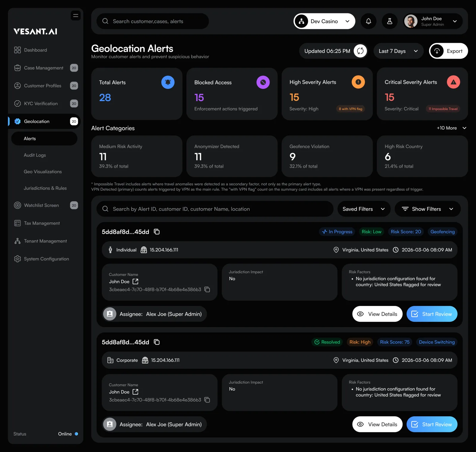Click the 11 Impossible Travel badge

click(443, 109)
